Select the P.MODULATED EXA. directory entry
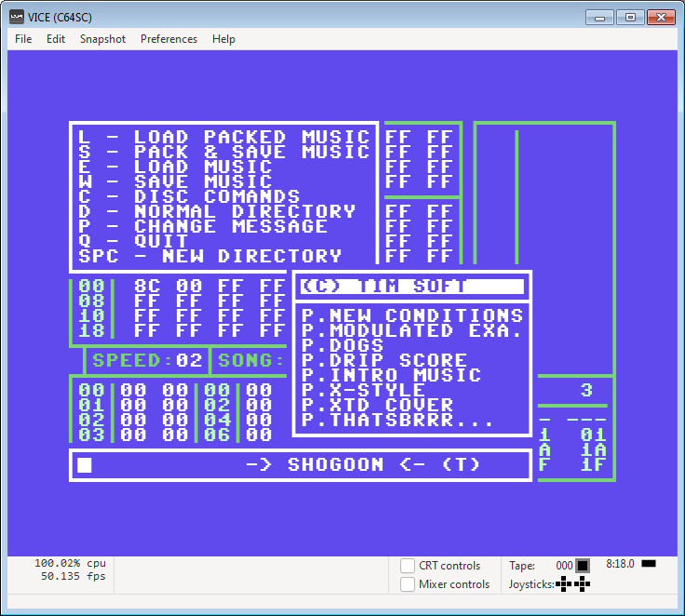This screenshot has height=616, width=685. click(412, 330)
